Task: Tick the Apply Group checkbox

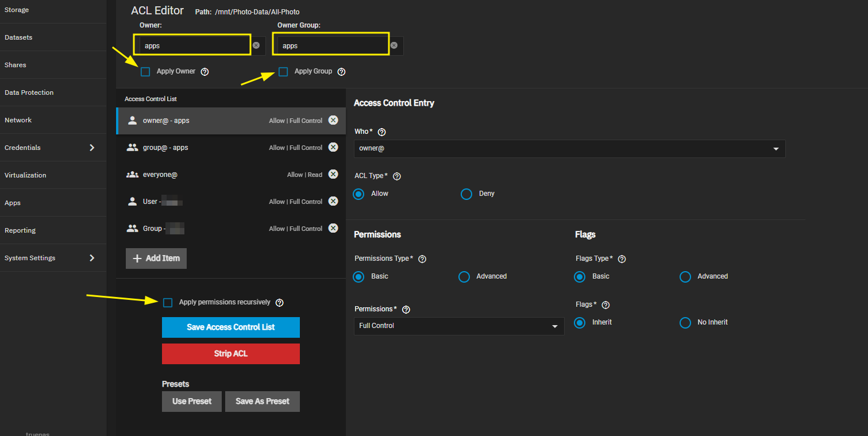Action: tap(283, 72)
